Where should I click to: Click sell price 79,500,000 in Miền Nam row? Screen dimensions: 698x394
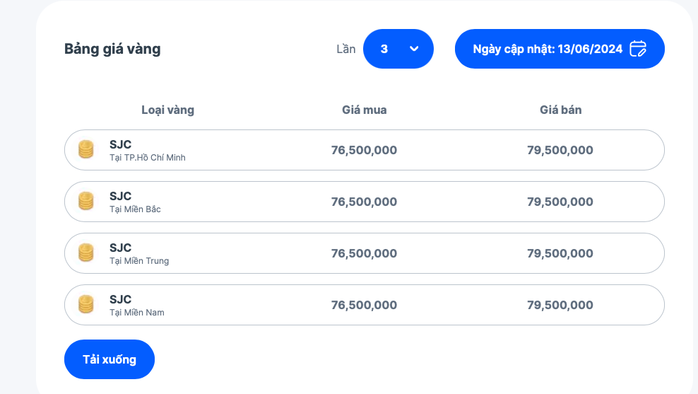[560, 305]
